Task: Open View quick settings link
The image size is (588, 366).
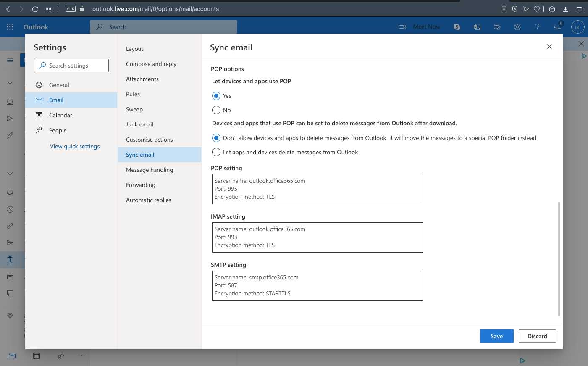Action: pyautogui.click(x=75, y=146)
